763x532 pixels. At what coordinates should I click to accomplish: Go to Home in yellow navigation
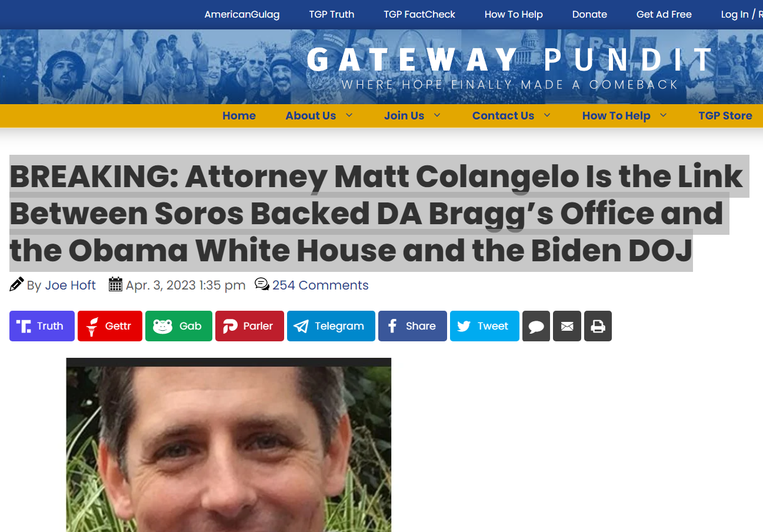[x=239, y=116]
